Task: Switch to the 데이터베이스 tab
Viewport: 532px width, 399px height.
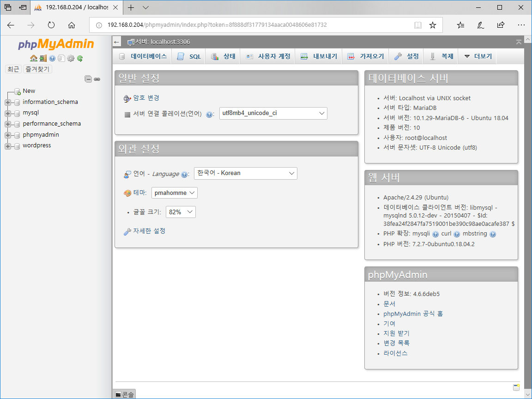Action: (143, 56)
